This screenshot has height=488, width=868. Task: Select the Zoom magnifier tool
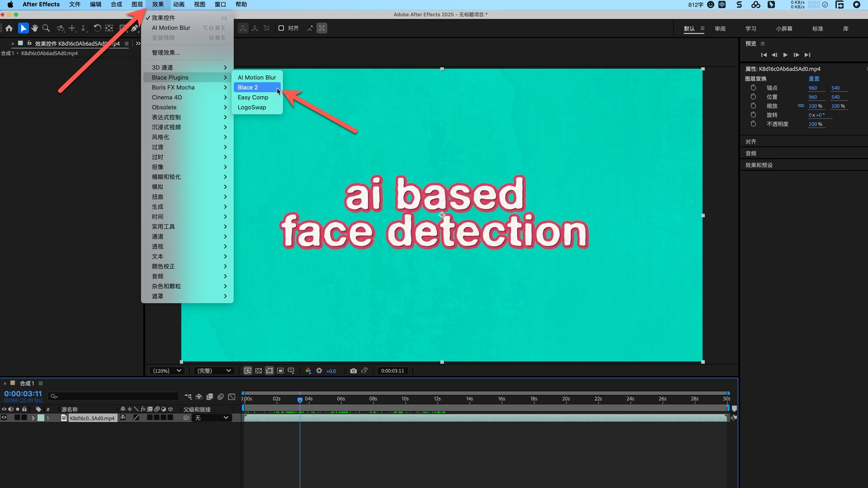[46, 28]
